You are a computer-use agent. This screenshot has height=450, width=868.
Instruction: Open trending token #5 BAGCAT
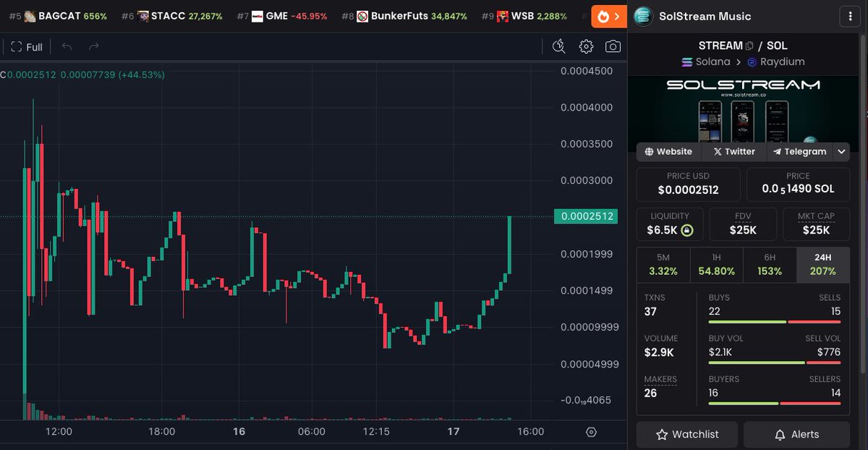point(58,16)
